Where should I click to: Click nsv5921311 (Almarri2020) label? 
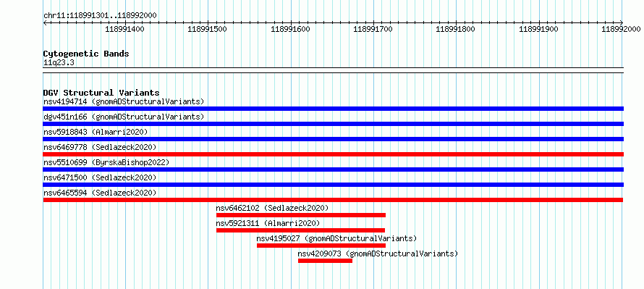(268, 223)
